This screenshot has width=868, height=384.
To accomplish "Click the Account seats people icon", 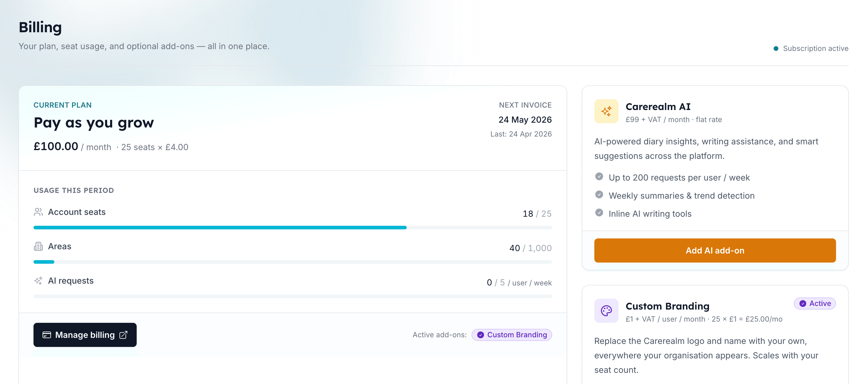I will coord(38,212).
